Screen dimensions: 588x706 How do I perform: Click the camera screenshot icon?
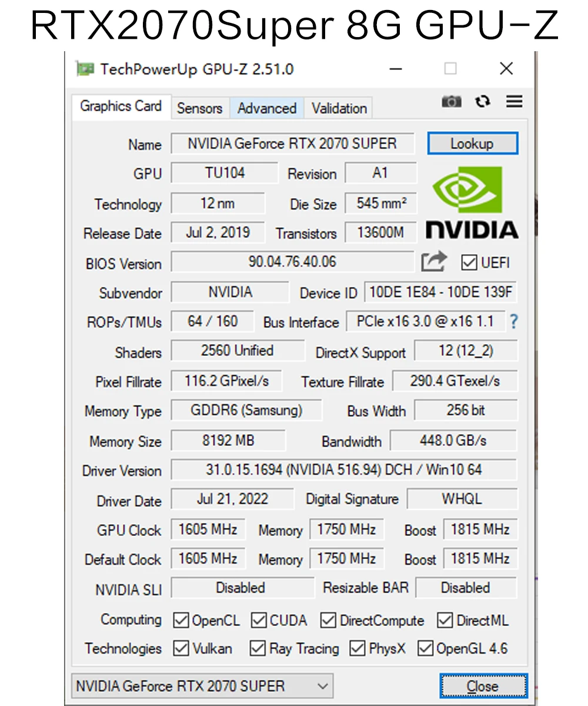pyautogui.click(x=452, y=102)
